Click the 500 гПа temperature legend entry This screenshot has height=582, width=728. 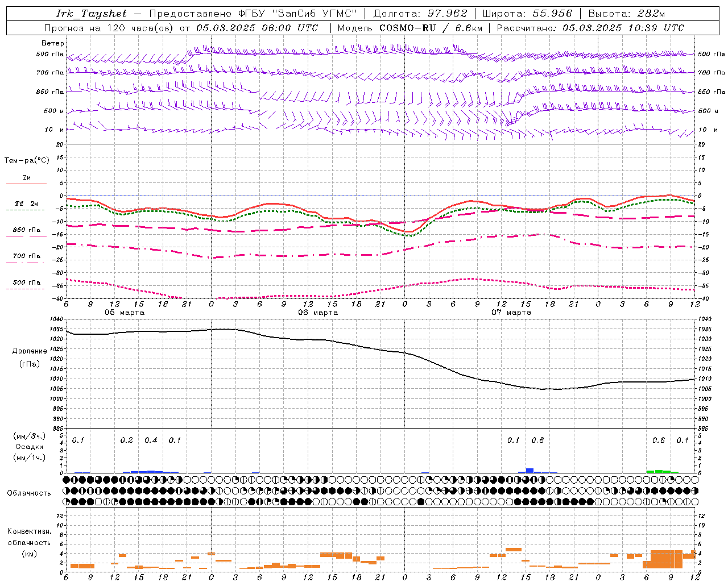click(27, 282)
